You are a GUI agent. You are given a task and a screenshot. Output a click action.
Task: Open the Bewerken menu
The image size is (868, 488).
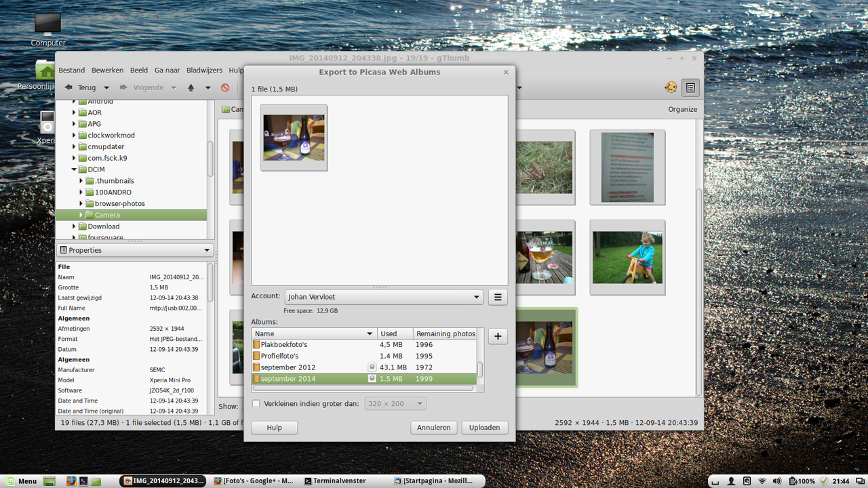click(x=108, y=70)
